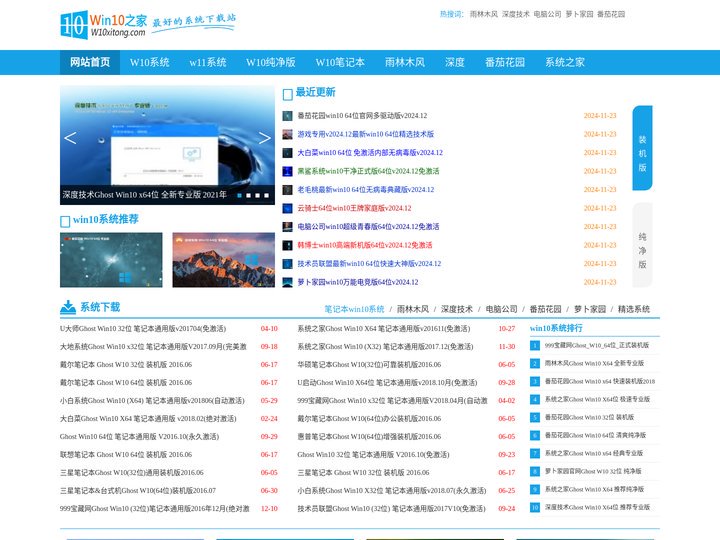Open 游戏专用v2024.12最新win10 64位精选技术版 link
Screen dimensions: 720x540
click(x=366, y=134)
